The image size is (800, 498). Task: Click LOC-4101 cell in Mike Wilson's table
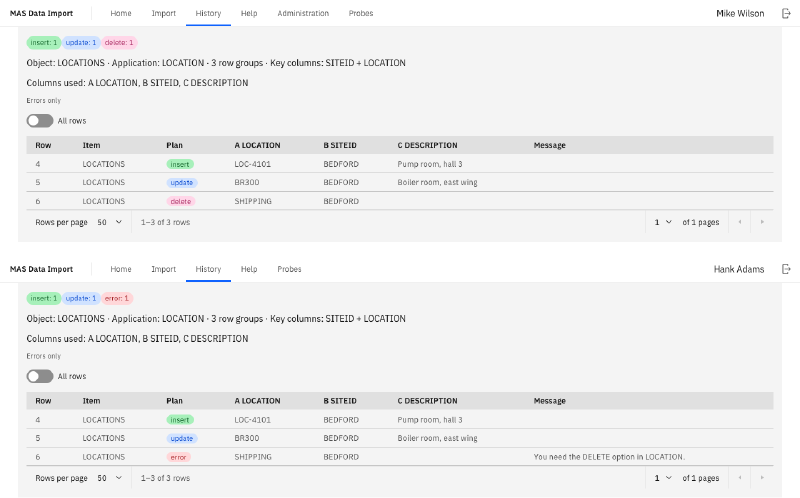coord(253,164)
